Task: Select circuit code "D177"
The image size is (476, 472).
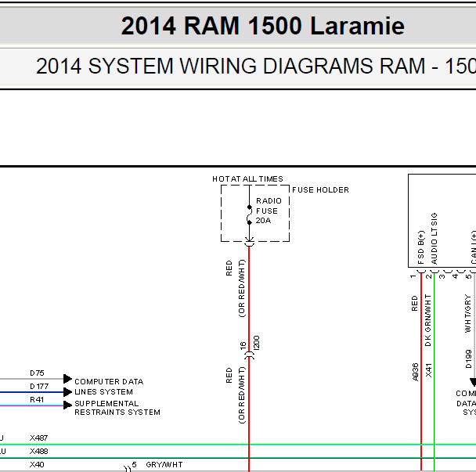Action: coord(39,386)
